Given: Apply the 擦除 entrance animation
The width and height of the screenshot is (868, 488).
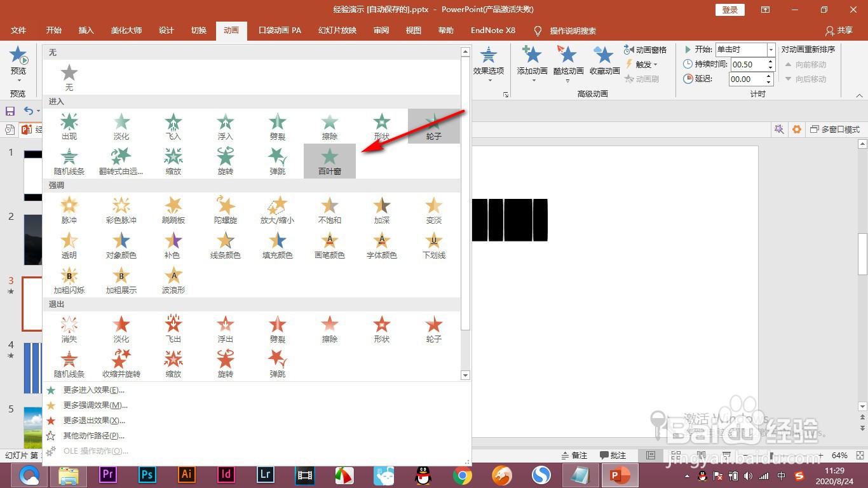Looking at the screenshot, I should point(330,126).
